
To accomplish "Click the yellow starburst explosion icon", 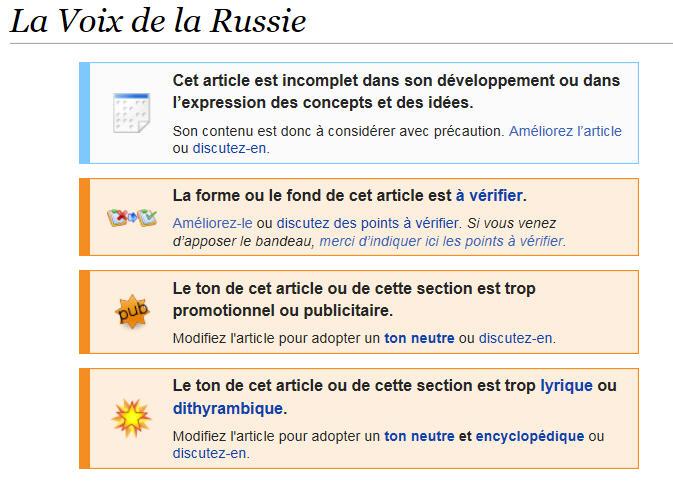I will [131, 418].
